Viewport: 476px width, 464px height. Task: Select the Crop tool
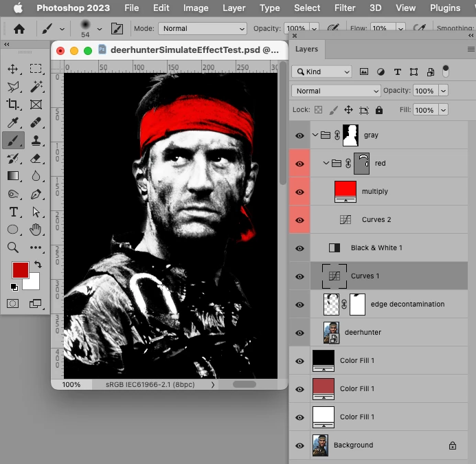[13, 104]
